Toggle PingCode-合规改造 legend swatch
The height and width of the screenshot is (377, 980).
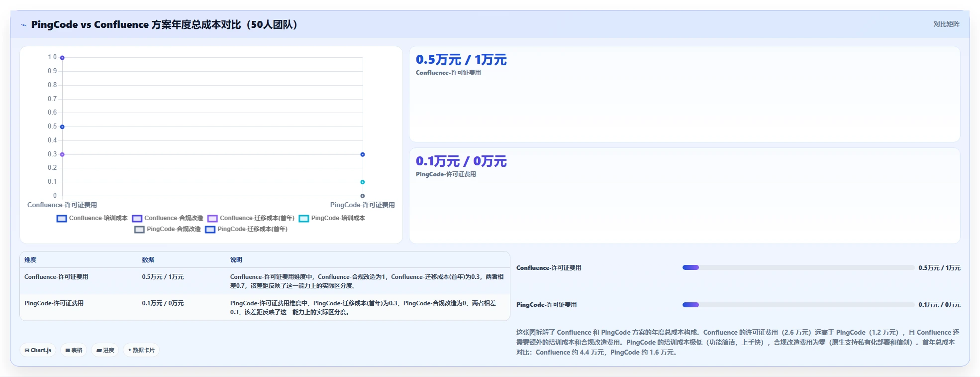[139, 230]
